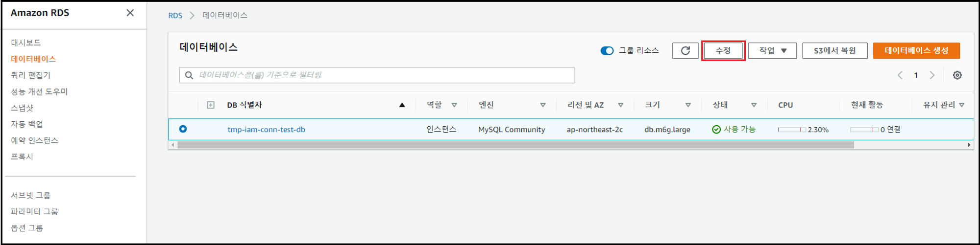Image resolution: width=980 pixels, height=245 pixels.
Task: Open 파라미터 그룹 in sidebar
Action: click(35, 211)
